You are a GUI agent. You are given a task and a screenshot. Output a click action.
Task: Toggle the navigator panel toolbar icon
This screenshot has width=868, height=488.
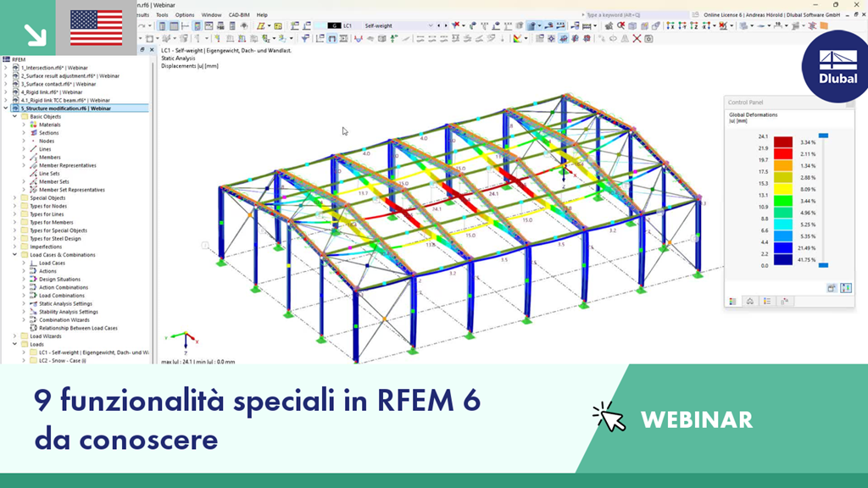pos(162,26)
